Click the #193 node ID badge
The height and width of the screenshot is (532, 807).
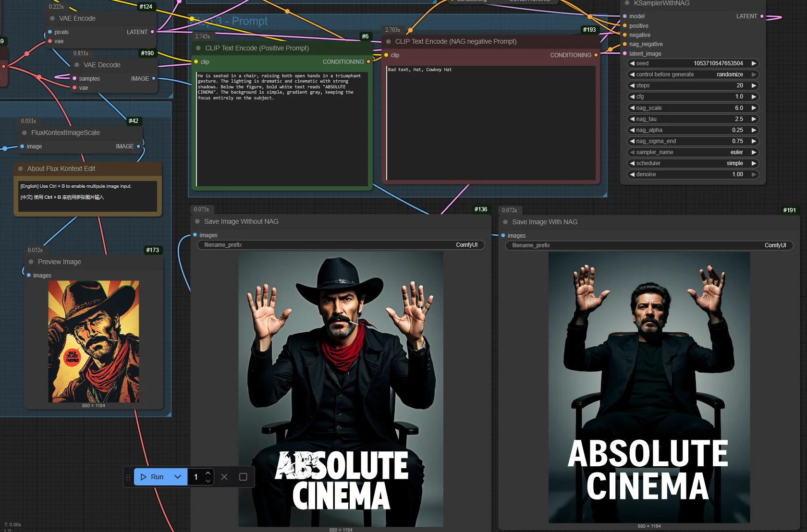pyautogui.click(x=589, y=30)
